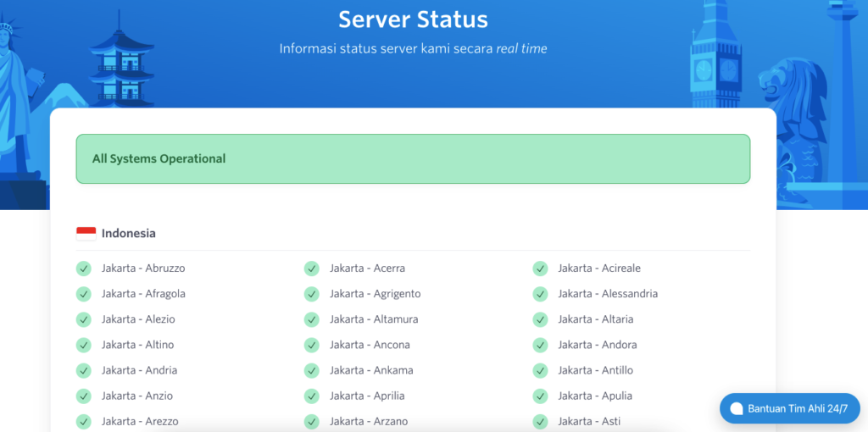
Task: Click the All Systems Operational banner
Action: click(x=413, y=158)
